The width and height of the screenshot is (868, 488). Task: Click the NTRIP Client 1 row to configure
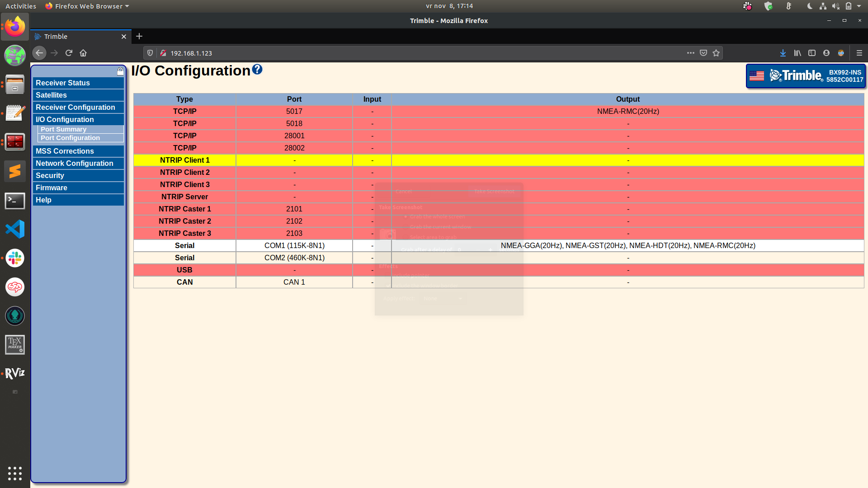pyautogui.click(x=185, y=160)
